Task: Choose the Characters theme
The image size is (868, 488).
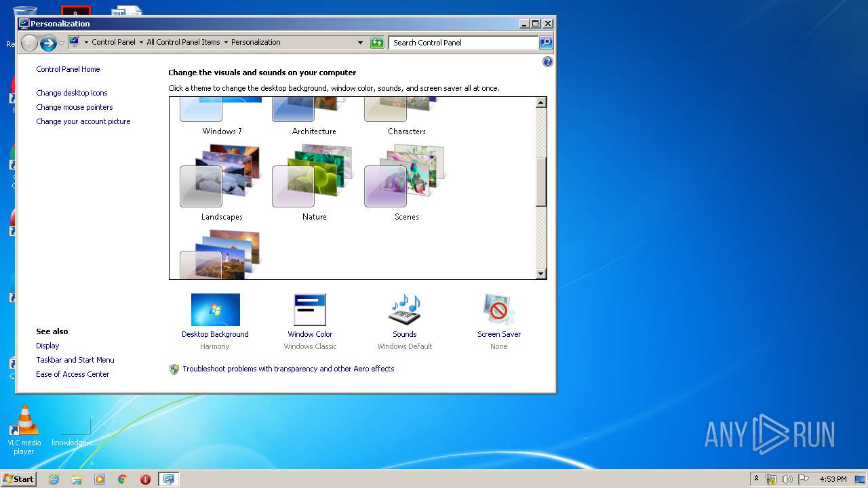Action: pos(406,117)
